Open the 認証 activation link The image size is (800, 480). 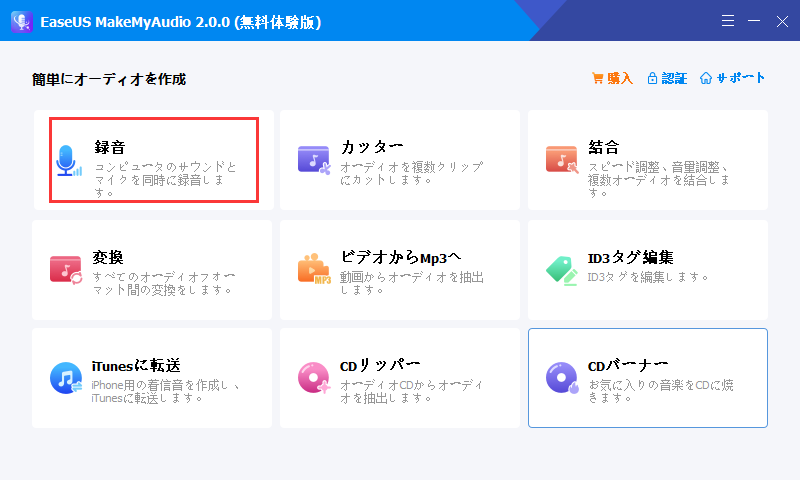click(667, 78)
